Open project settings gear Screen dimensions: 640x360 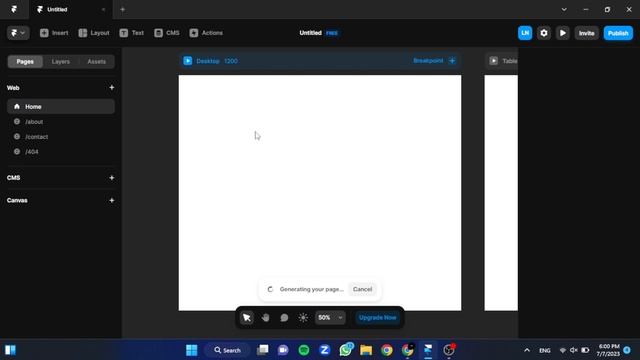pos(544,33)
